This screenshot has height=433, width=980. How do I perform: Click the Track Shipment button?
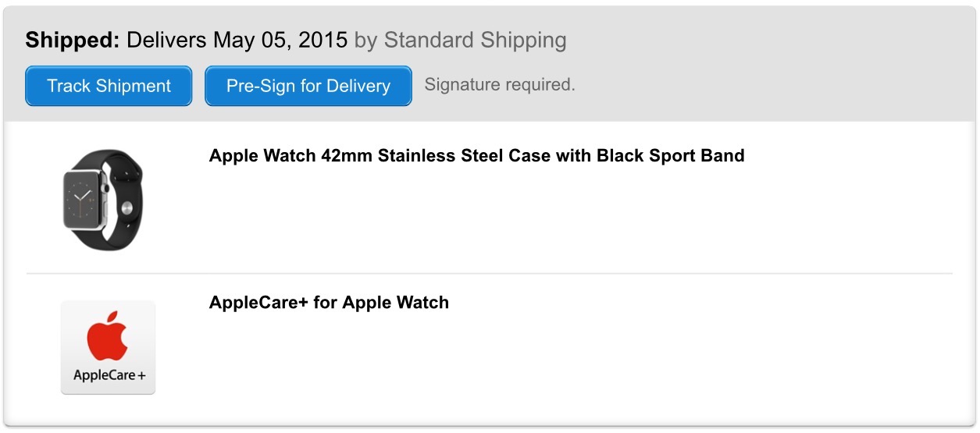(x=109, y=86)
